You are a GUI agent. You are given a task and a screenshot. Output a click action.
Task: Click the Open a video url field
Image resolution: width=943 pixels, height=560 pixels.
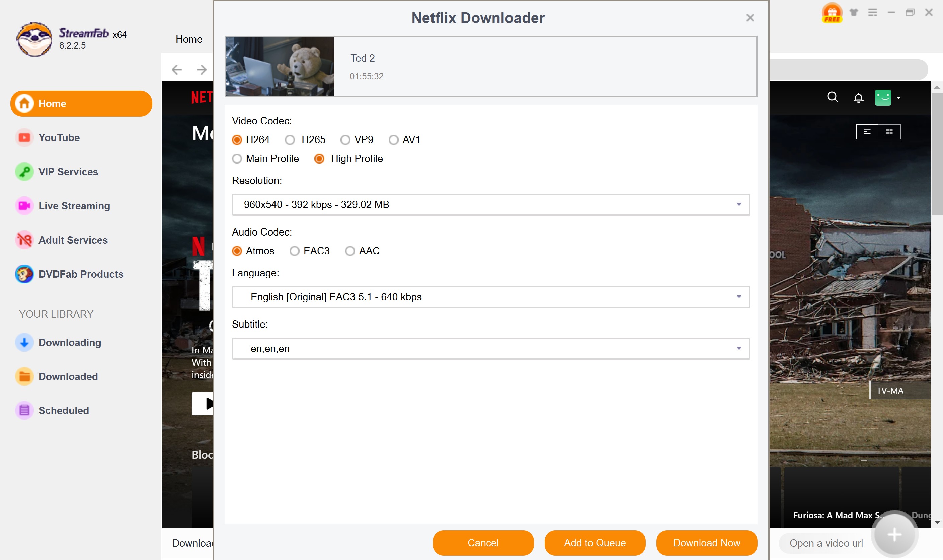coord(826,543)
